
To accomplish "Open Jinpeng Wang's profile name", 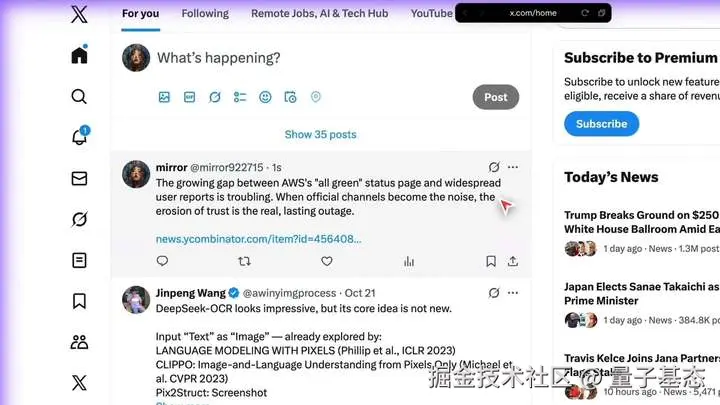I will click(x=191, y=293).
